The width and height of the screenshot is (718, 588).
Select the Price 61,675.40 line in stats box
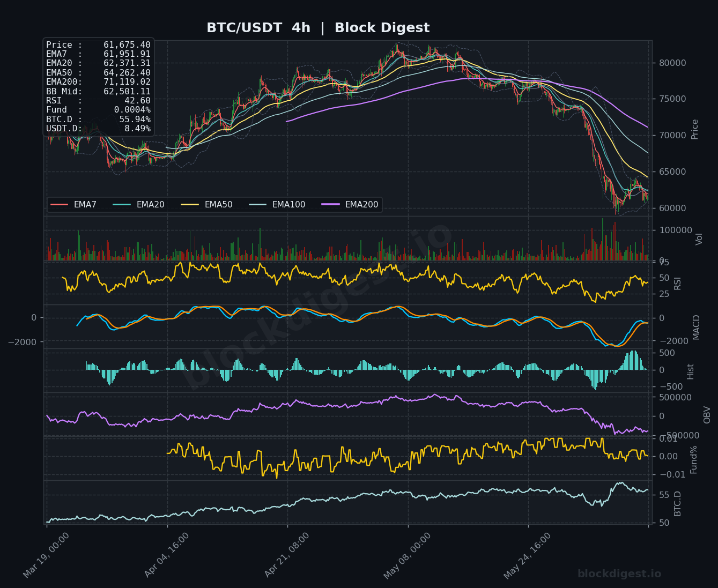98,45
